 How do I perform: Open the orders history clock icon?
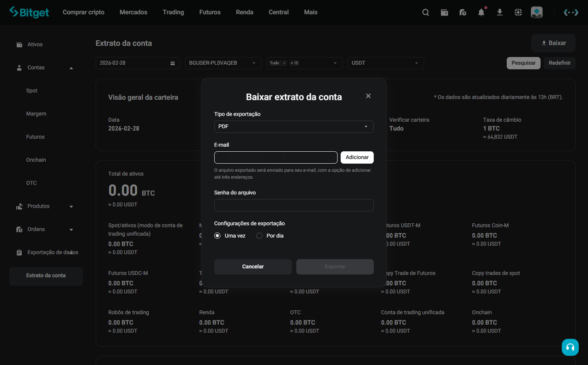pos(463,12)
